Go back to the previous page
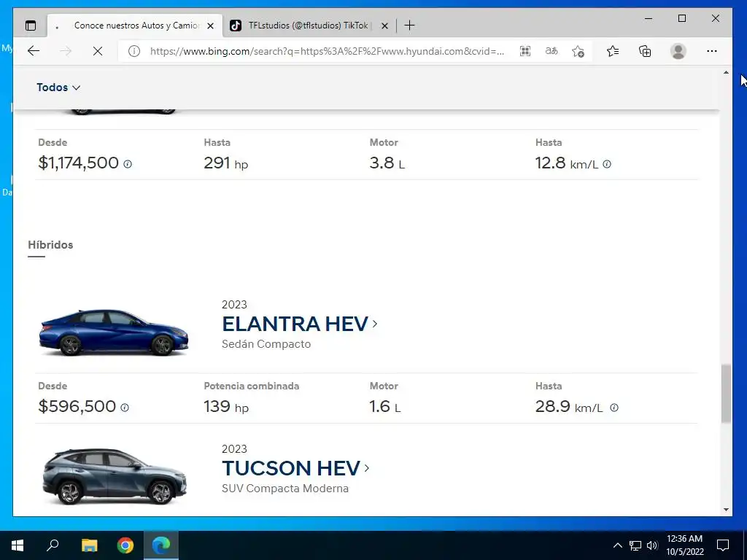747x560 pixels. pyautogui.click(x=34, y=51)
